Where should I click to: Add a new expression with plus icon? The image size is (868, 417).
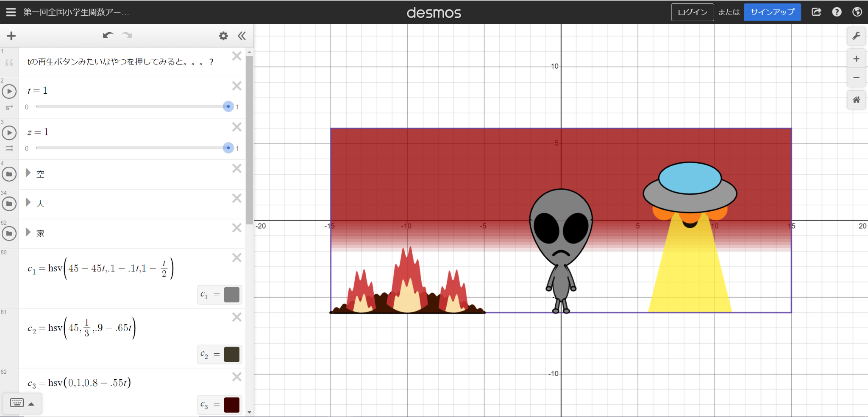pos(11,36)
